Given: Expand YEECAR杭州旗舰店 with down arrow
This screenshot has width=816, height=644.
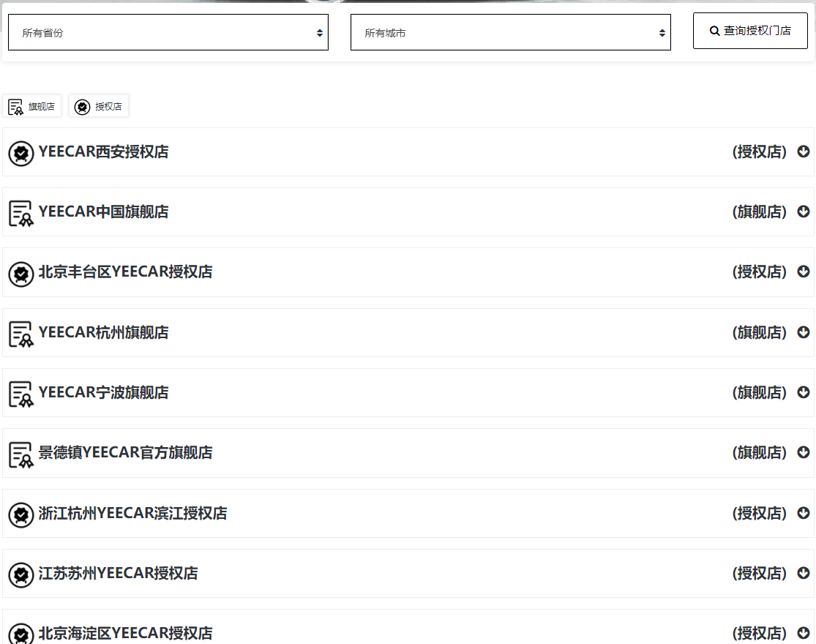Looking at the screenshot, I should tap(804, 332).
